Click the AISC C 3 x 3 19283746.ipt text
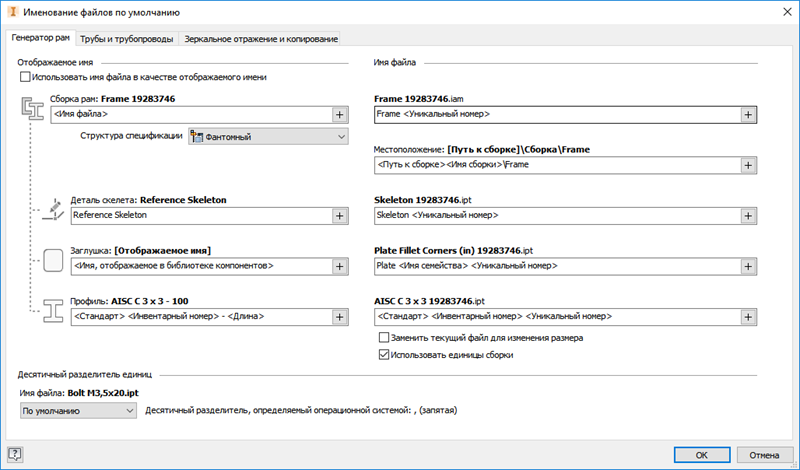 coord(429,301)
